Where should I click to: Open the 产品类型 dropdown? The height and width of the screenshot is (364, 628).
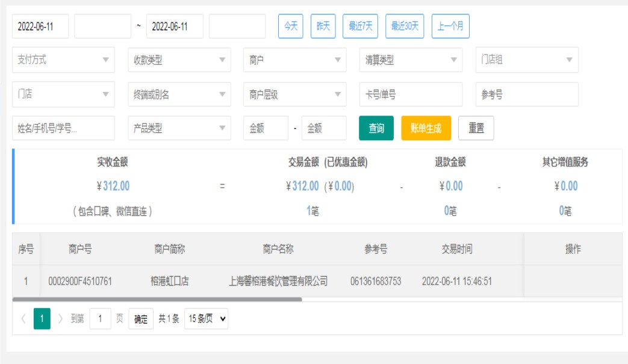click(x=179, y=128)
